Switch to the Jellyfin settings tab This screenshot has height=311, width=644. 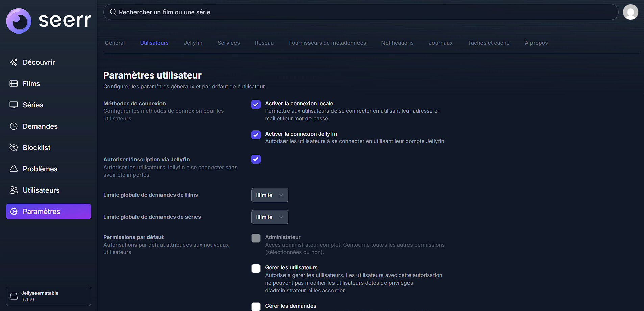[193, 43]
